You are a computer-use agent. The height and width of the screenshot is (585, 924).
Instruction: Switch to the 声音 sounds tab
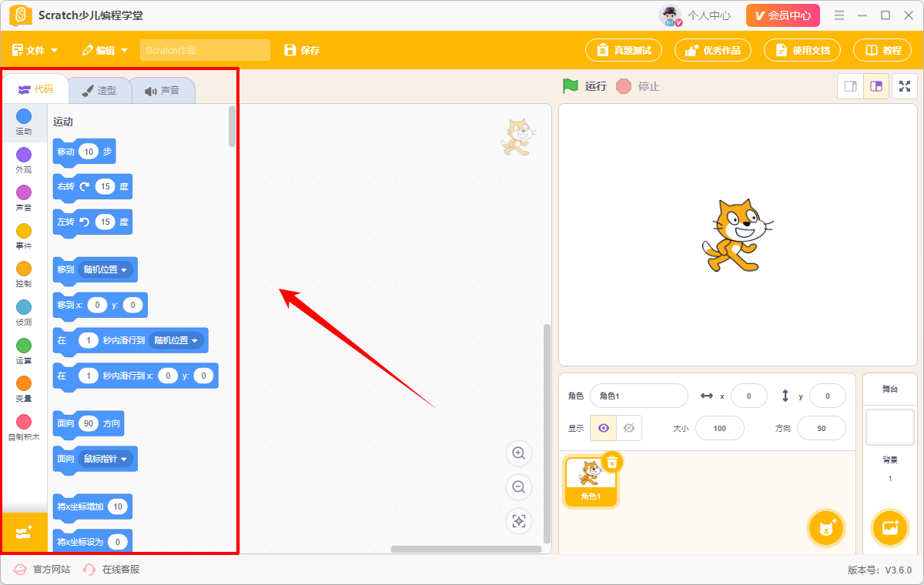tap(162, 90)
